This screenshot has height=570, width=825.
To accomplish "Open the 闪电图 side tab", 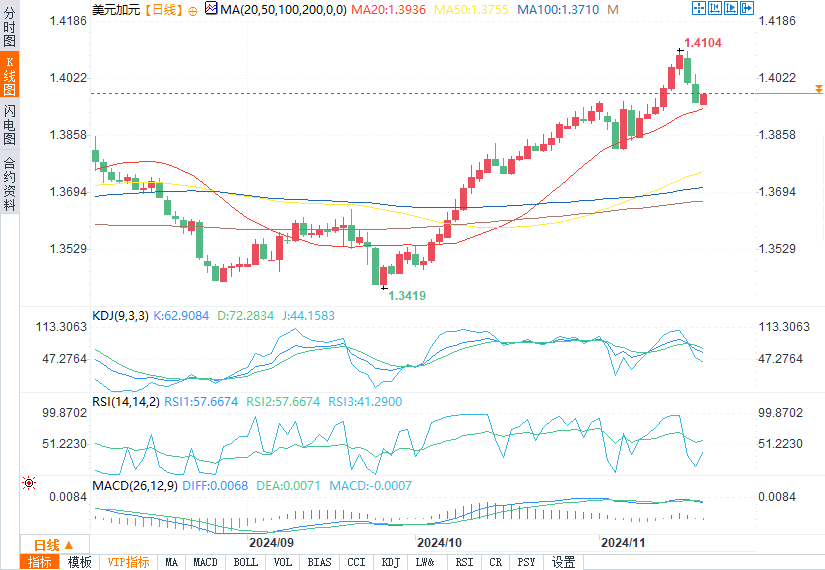I will click(9, 125).
